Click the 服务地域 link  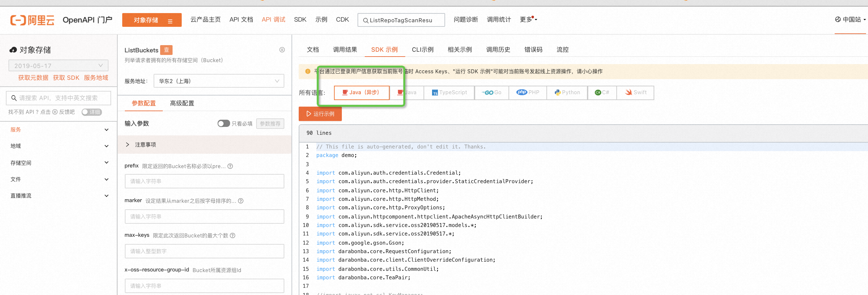pos(96,78)
